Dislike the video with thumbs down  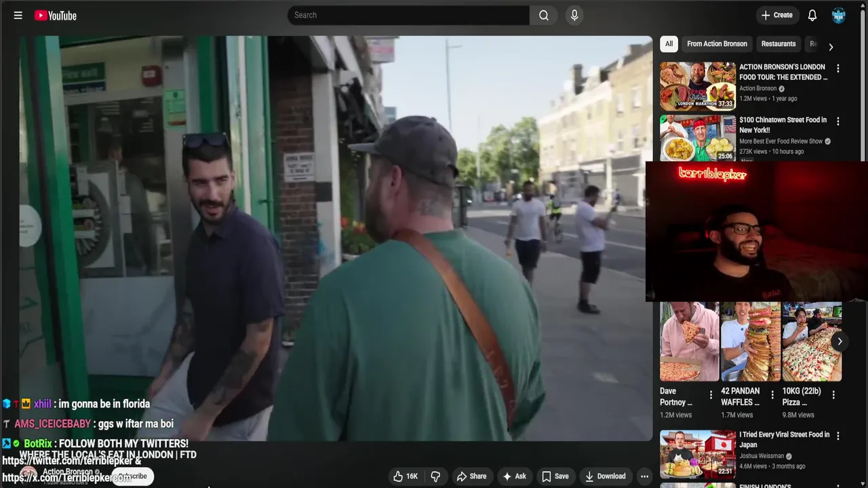[x=436, y=476]
